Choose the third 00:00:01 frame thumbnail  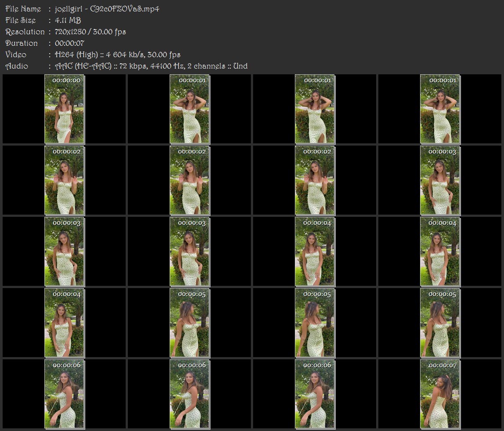440,109
